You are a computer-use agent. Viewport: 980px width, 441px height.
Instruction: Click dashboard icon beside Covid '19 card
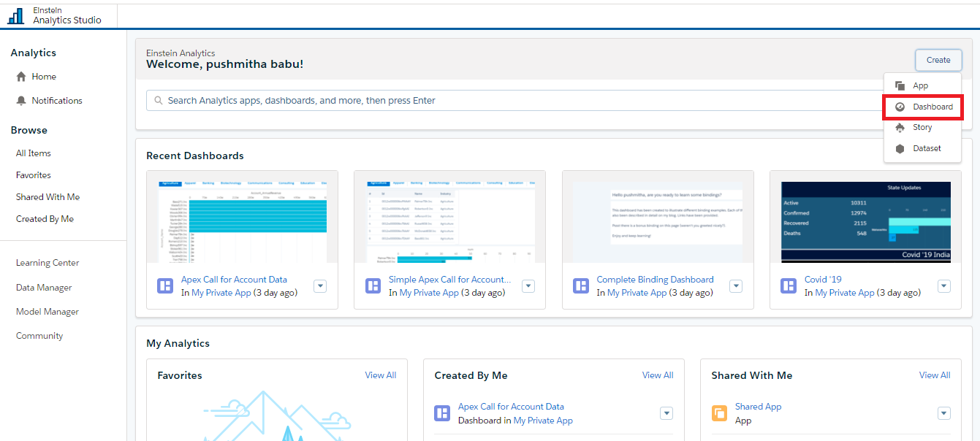click(789, 286)
